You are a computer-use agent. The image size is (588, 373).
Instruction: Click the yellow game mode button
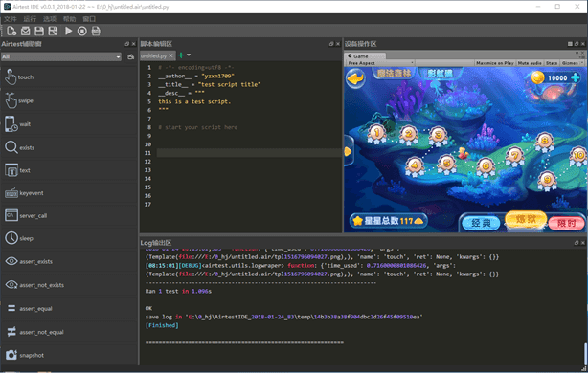526,219
